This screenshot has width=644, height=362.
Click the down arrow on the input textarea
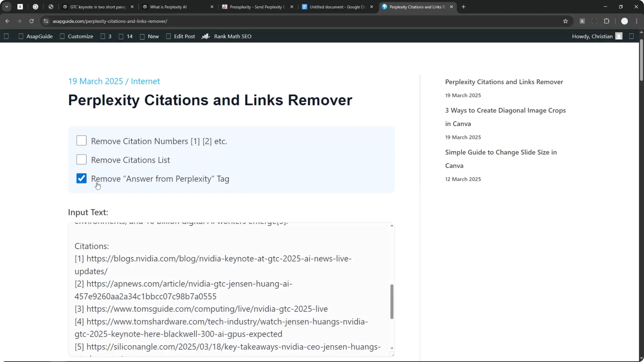[x=391, y=348]
